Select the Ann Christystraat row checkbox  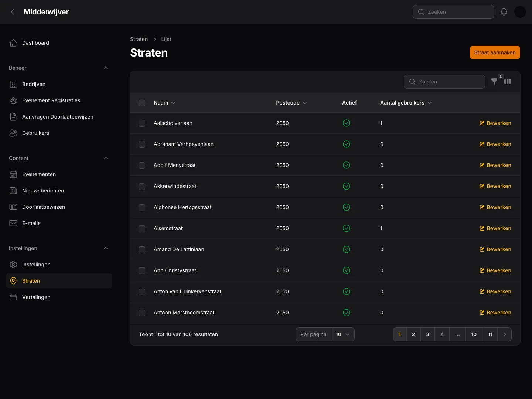point(142,271)
